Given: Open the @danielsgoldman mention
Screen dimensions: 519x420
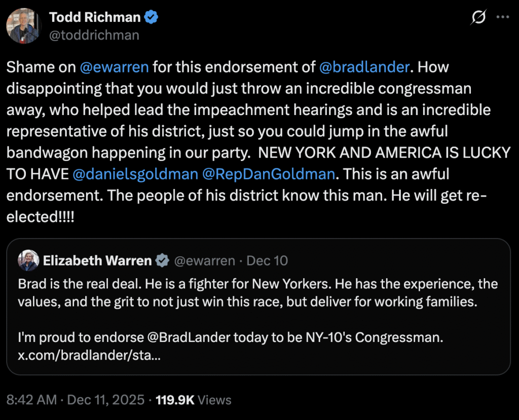Looking at the screenshot, I should point(135,174).
